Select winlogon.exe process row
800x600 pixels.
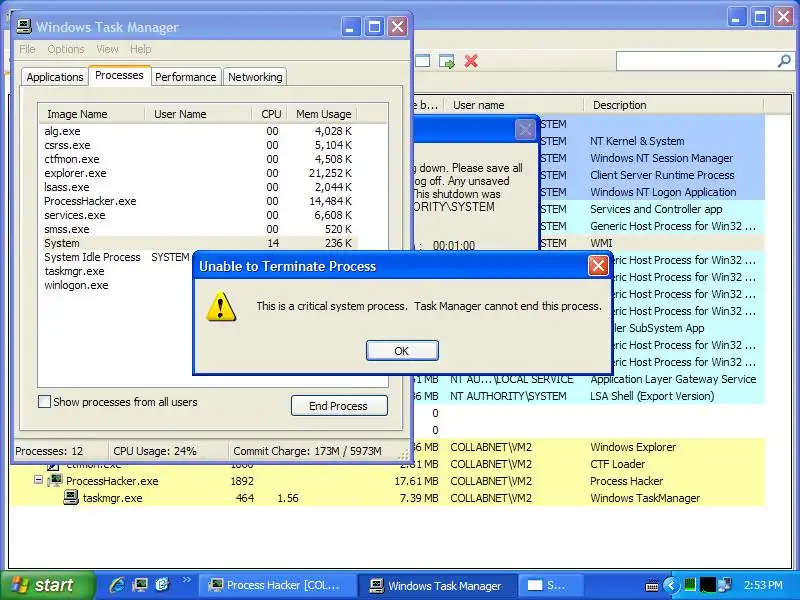(116, 285)
